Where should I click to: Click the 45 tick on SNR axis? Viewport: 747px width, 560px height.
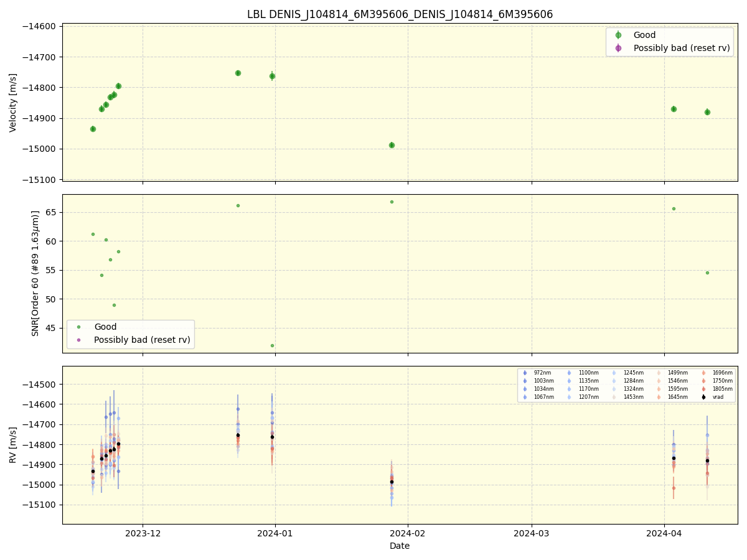pos(52,328)
